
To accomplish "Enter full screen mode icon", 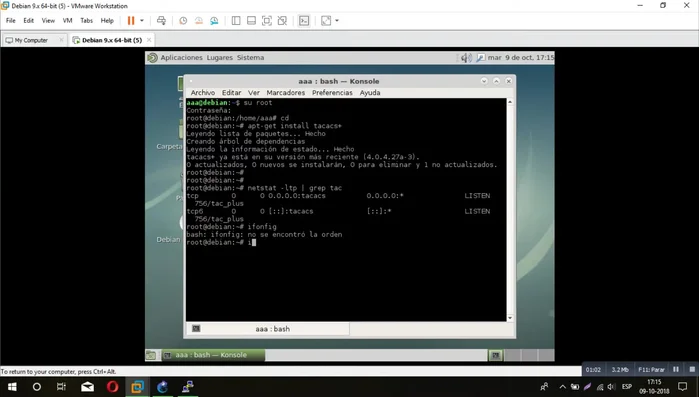I will tap(267, 20).
